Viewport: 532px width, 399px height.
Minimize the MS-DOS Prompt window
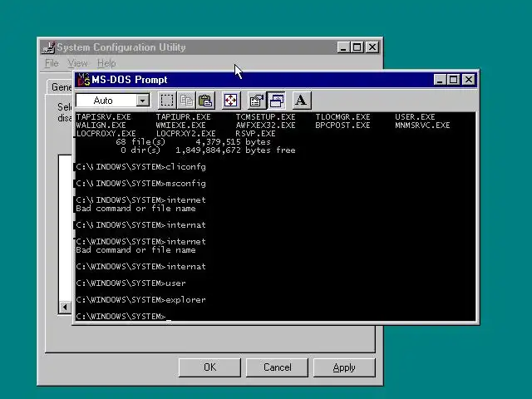click(x=440, y=80)
